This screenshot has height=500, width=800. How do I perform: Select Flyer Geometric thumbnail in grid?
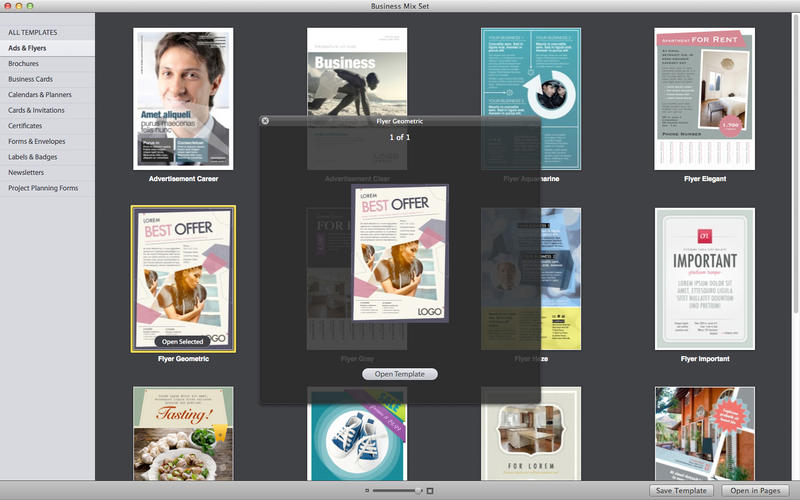pos(183,279)
